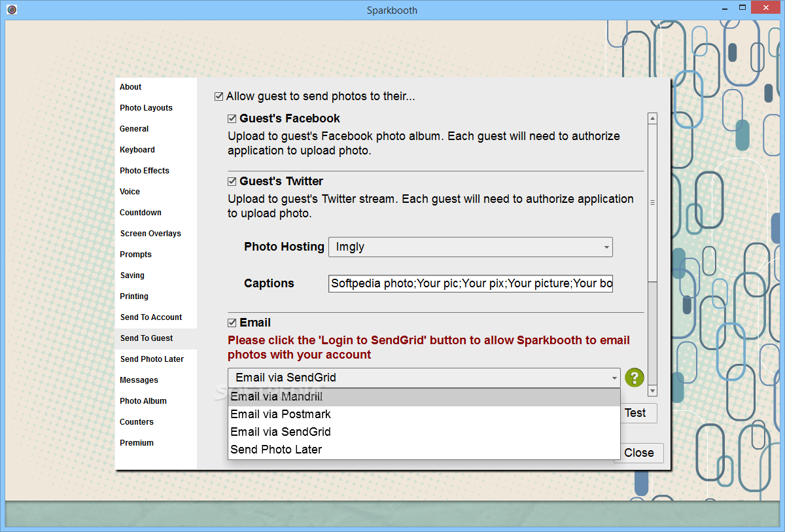
Task: Click the Test button
Action: [638, 413]
